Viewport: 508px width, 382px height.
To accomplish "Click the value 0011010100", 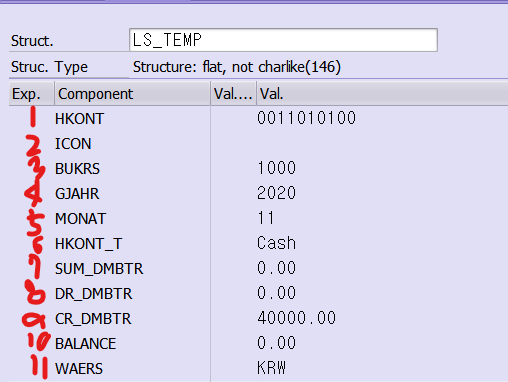I will (307, 118).
